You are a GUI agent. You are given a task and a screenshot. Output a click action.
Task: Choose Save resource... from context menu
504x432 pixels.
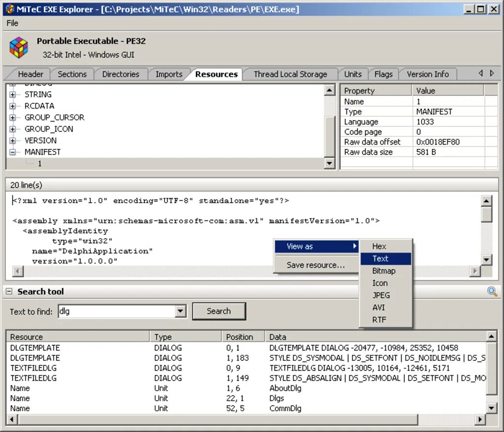tap(317, 265)
